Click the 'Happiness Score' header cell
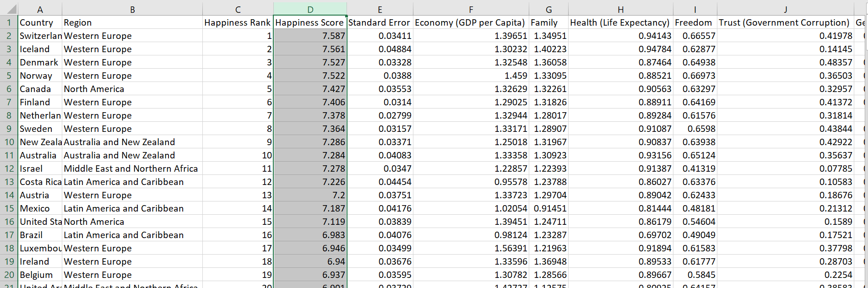 pyautogui.click(x=310, y=22)
